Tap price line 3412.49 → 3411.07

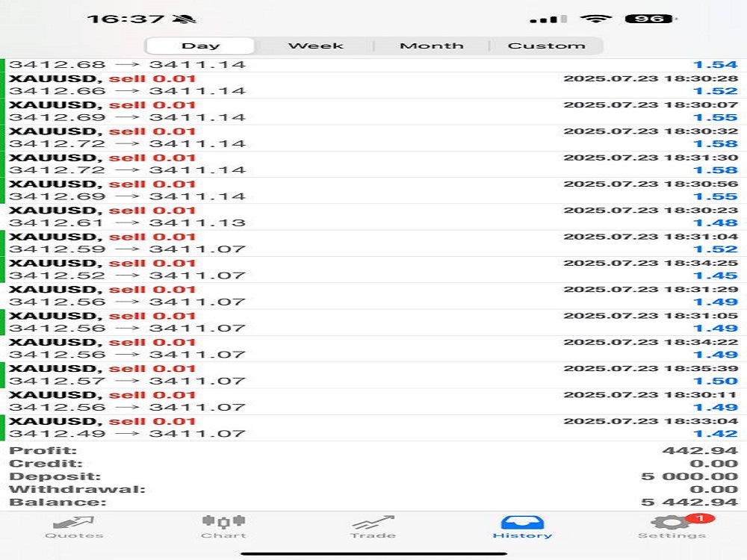pos(127,434)
